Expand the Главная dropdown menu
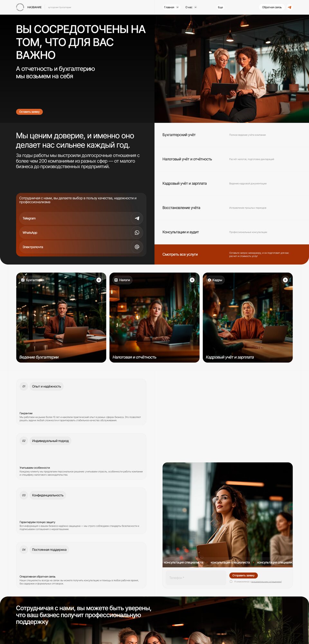Image resolution: width=309 pixels, height=644 pixels. coord(171,7)
